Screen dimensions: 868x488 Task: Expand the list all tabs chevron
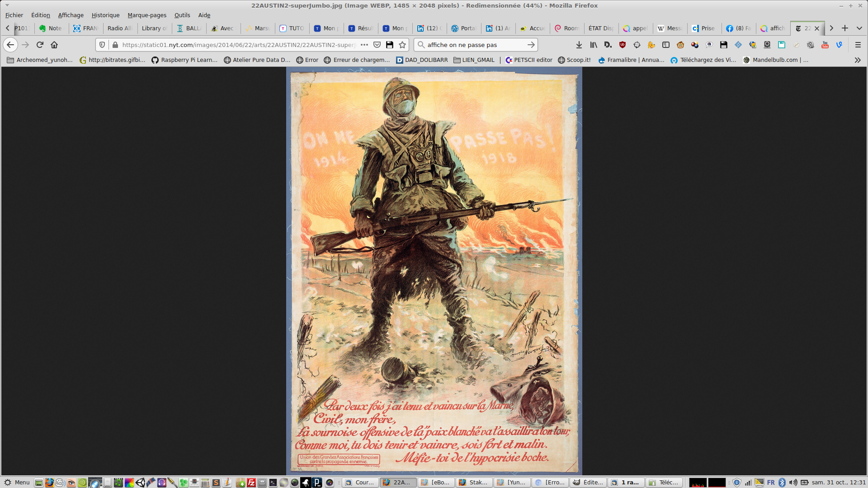(859, 28)
